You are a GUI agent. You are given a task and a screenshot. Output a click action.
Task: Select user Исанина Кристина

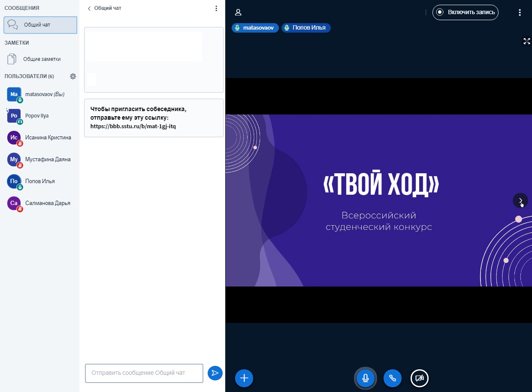[40, 138]
